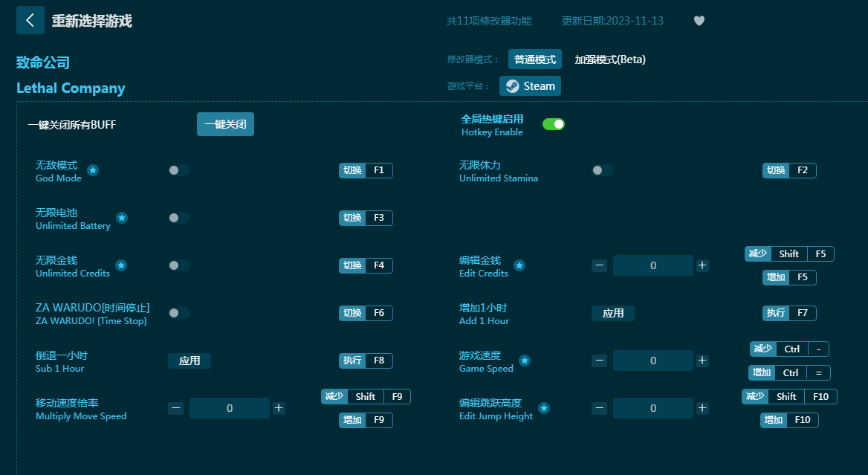Click the star badge next to Game Speed

coord(525,361)
